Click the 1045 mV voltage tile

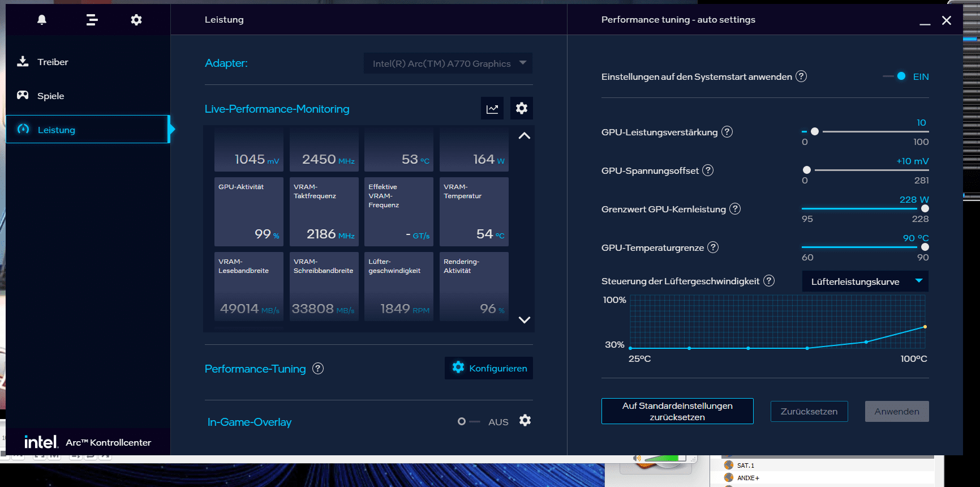tap(249, 149)
